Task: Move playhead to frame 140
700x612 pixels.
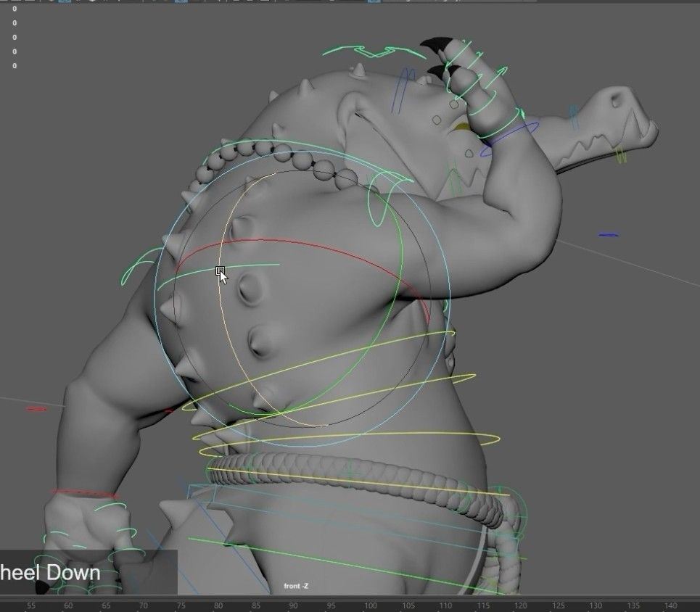Action: click(x=671, y=605)
